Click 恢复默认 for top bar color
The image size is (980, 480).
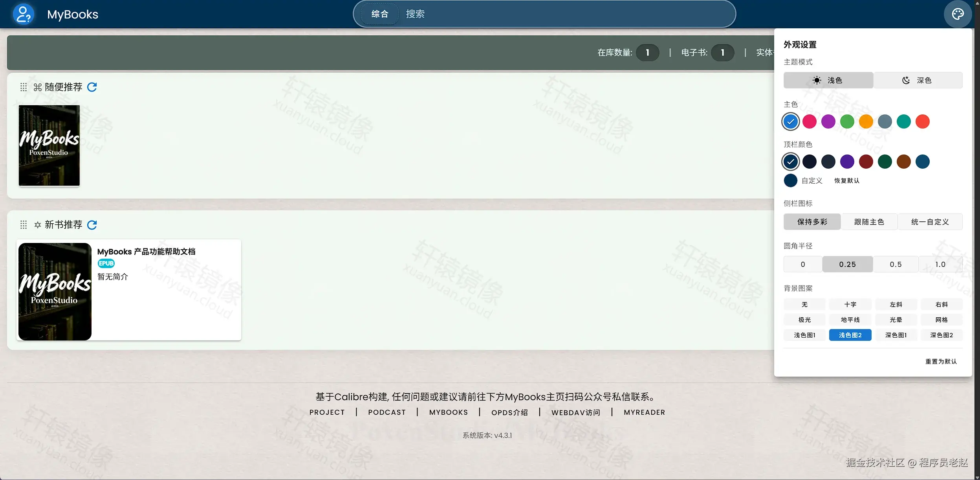846,180
